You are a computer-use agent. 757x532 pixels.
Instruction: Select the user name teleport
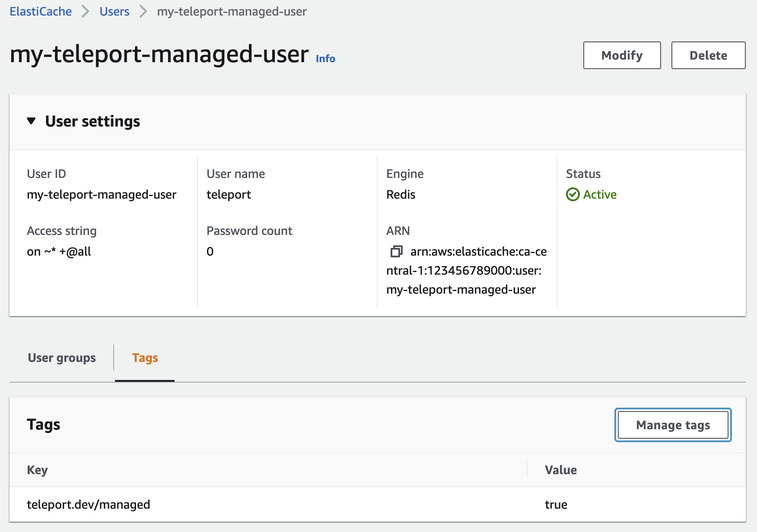(229, 194)
